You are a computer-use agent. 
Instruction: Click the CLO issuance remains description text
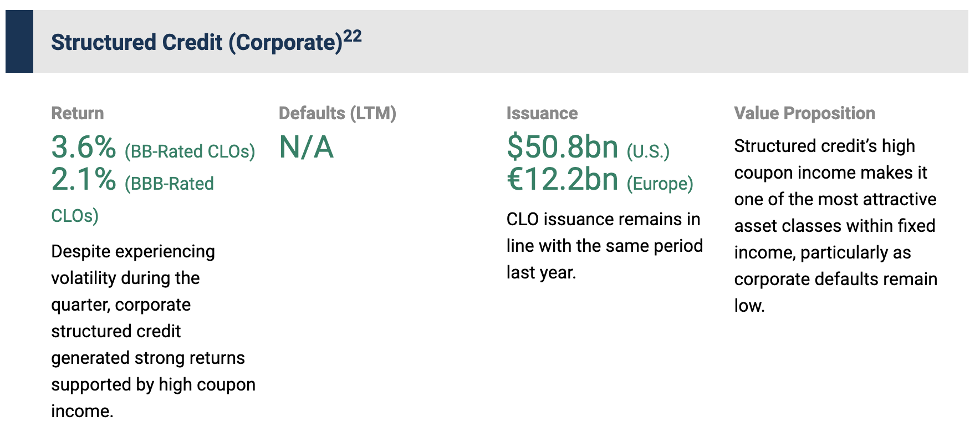coord(604,246)
